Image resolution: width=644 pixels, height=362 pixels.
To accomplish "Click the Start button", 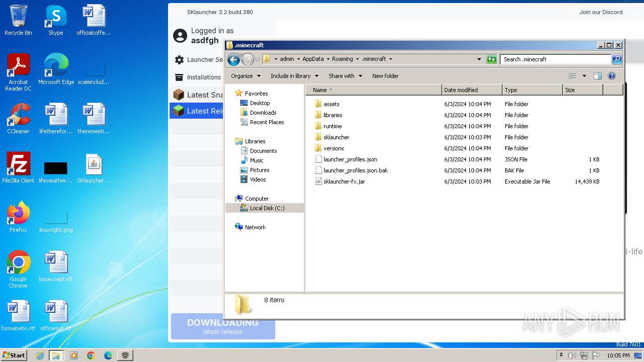I will point(14,355).
